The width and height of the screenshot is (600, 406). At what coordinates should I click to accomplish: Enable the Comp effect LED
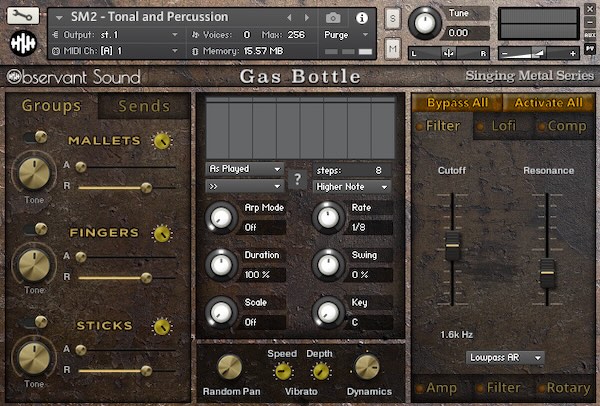[541, 127]
